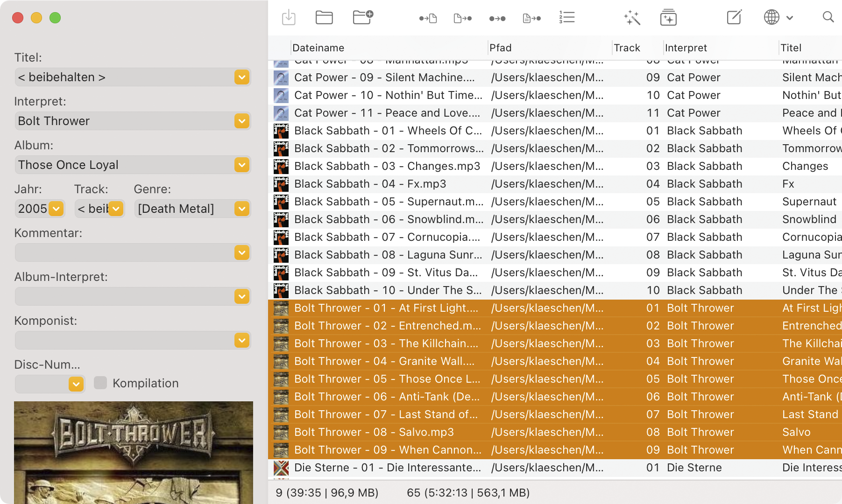Viewport: 842px width, 504px height.
Task: Run the Filename to Tag converter icon
Action: (463, 18)
